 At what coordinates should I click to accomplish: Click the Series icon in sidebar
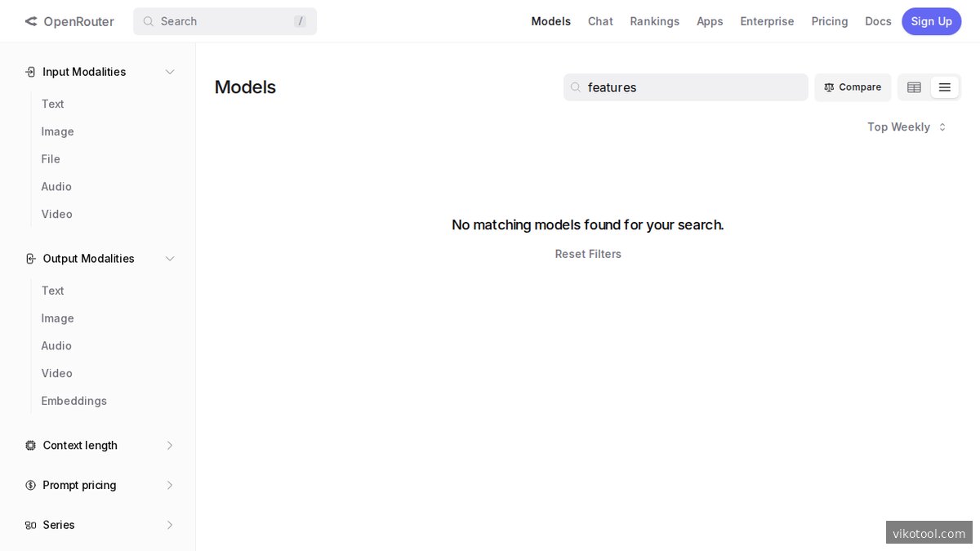click(31, 526)
